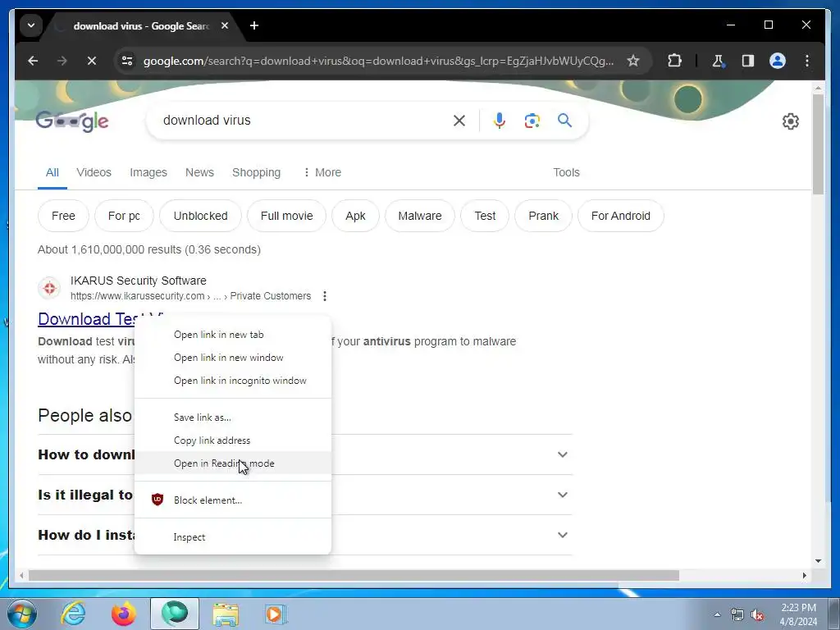
Task: Click the address bar URL
Action: [378, 61]
